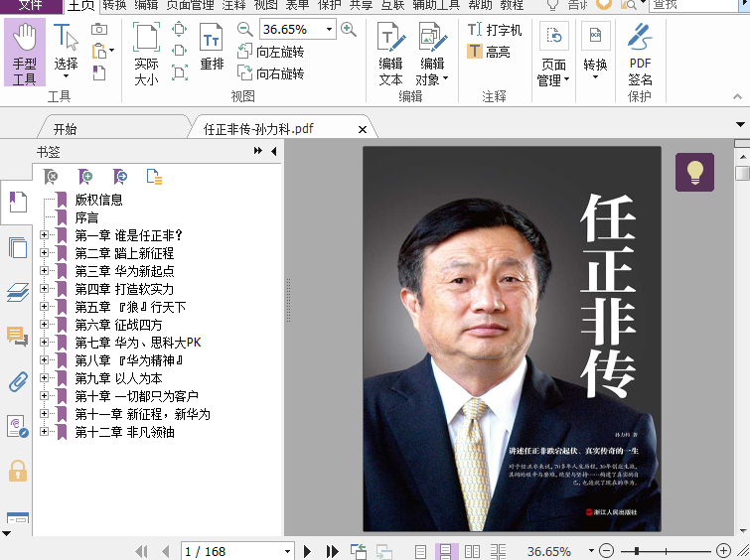The width and height of the screenshot is (750, 560).
Task: Open PDF Sign (PDF签名)
Action: (x=640, y=54)
